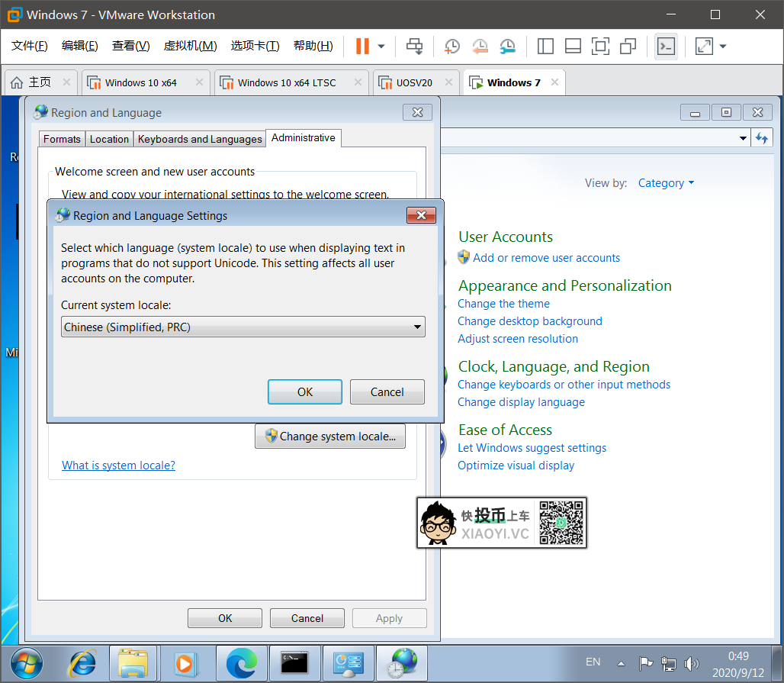
Task: Open the Current system locale dropdown
Action: pos(243,327)
